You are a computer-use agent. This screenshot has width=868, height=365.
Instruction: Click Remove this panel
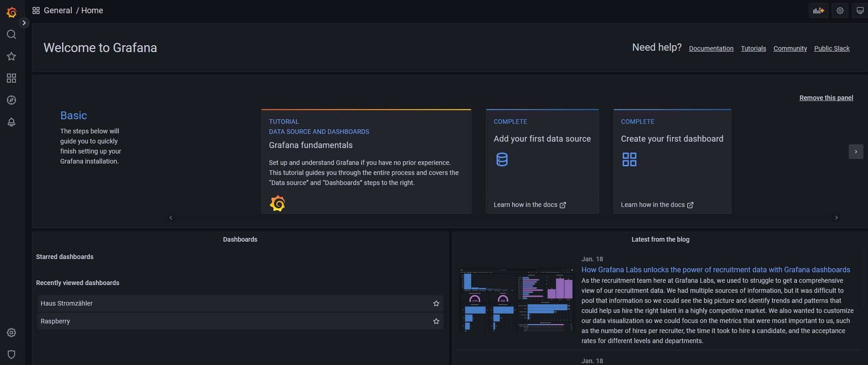click(826, 98)
